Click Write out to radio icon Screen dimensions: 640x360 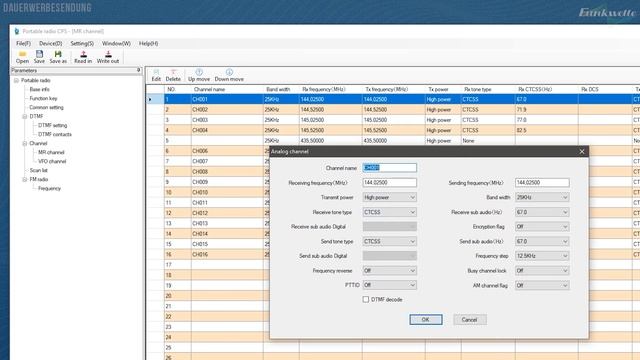tap(108, 57)
